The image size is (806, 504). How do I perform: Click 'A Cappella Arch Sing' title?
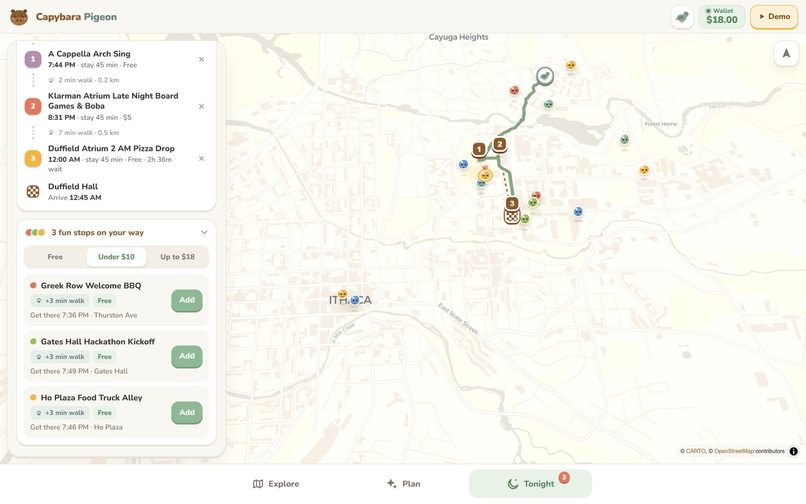point(89,53)
